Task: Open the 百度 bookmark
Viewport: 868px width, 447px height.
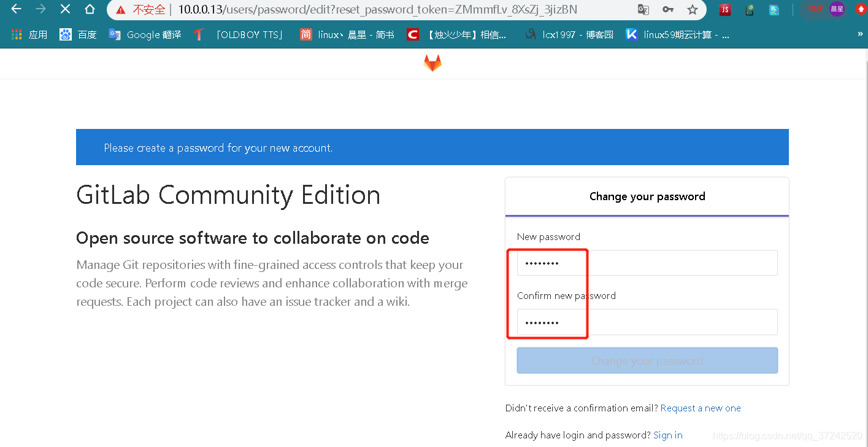Action: [x=78, y=34]
